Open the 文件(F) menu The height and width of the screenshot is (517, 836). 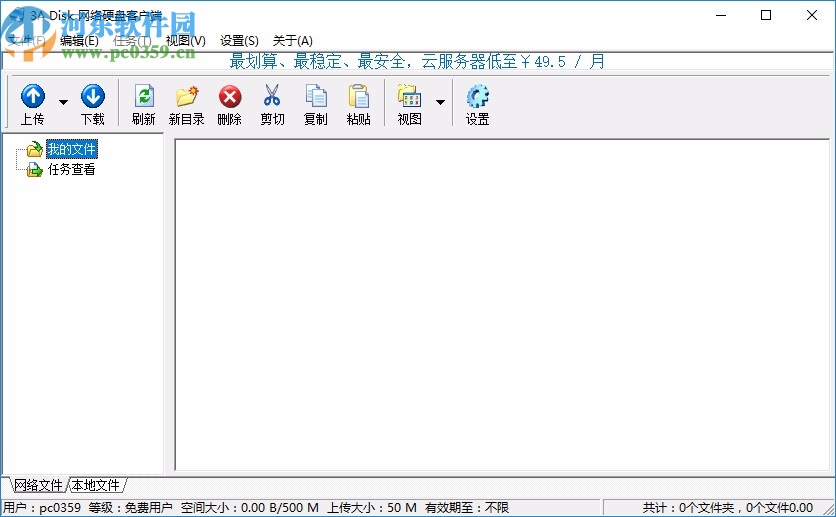(27, 41)
